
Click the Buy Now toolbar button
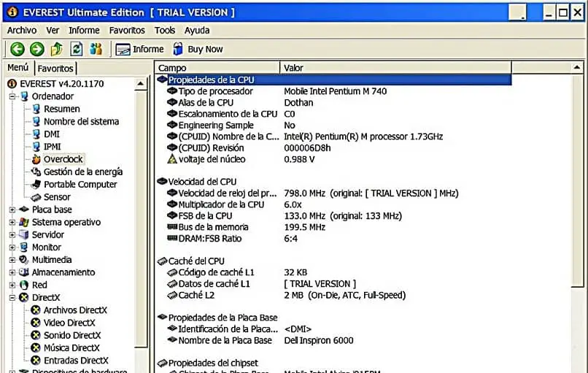coord(198,49)
